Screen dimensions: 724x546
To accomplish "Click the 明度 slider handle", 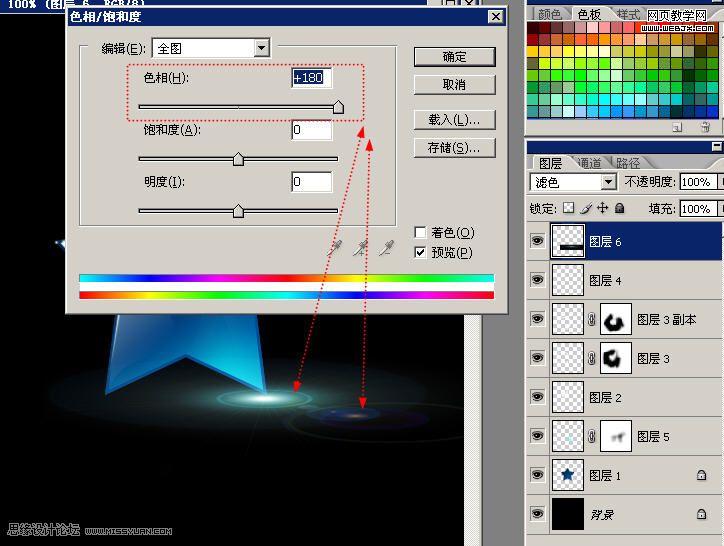I will [238, 211].
